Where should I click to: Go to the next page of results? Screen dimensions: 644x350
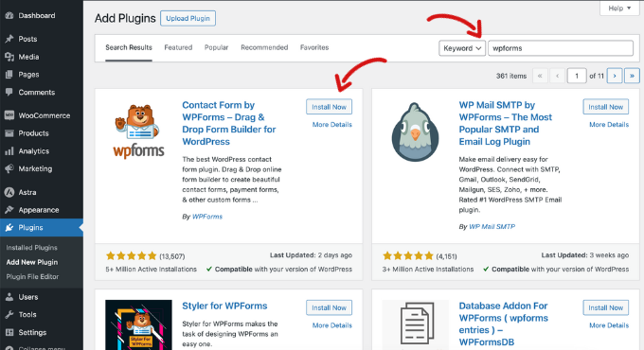click(615, 76)
